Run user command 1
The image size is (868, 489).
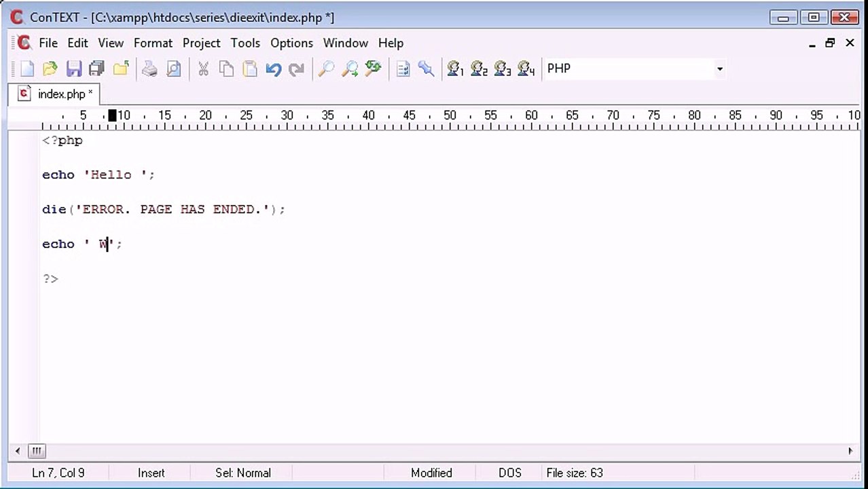pyautogui.click(x=455, y=69)
